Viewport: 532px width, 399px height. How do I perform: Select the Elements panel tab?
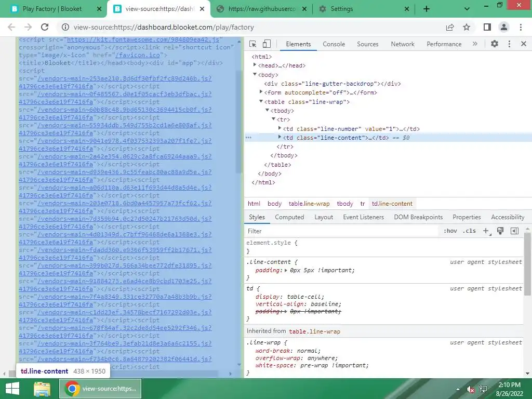[298, 44]
